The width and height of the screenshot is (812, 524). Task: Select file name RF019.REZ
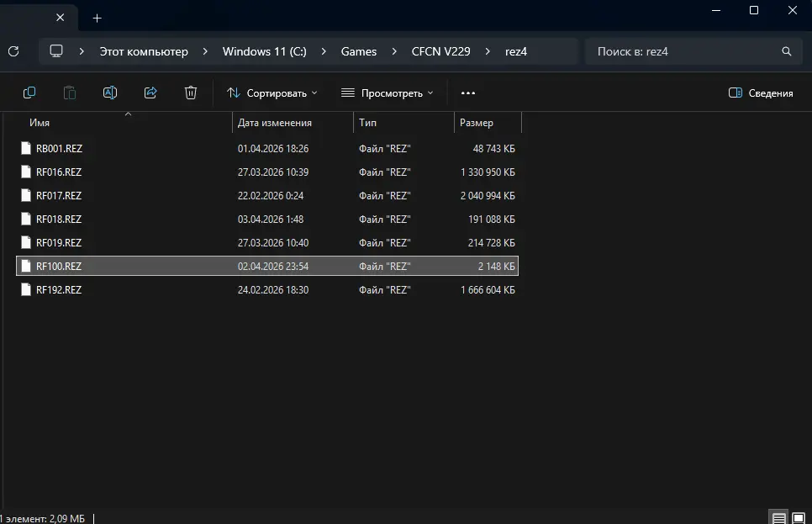tap(59, 242)
